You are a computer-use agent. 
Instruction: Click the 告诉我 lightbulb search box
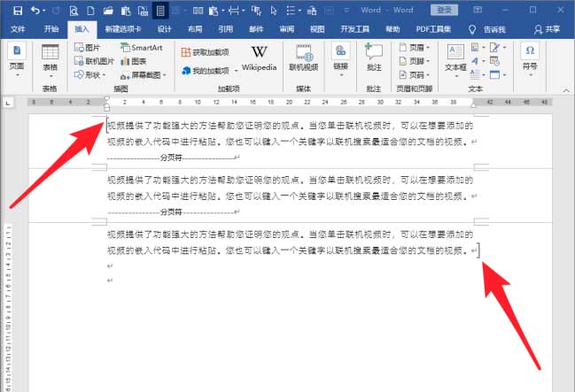coord(487,30)
